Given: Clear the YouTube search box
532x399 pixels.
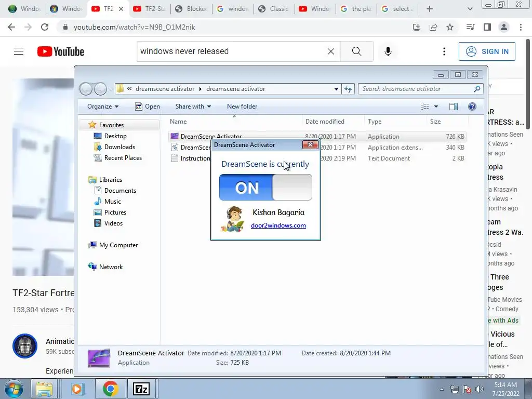Looking at the screenshot, I should click(x=331, y=51).
